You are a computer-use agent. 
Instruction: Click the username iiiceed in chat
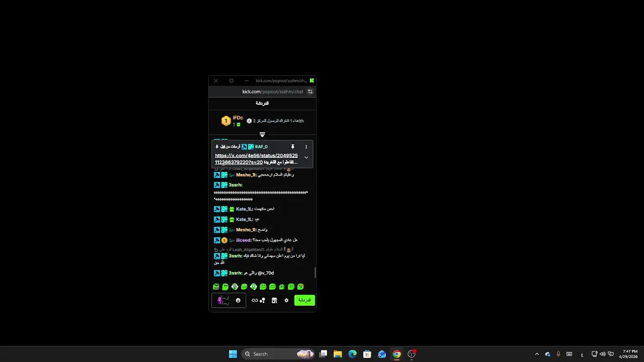(x=243, y=240)
